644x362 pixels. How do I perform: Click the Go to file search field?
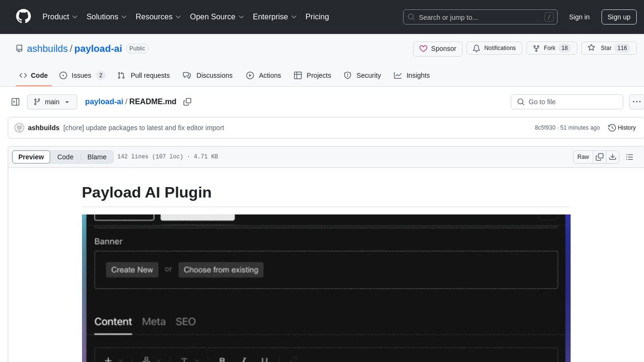point(567,102)
